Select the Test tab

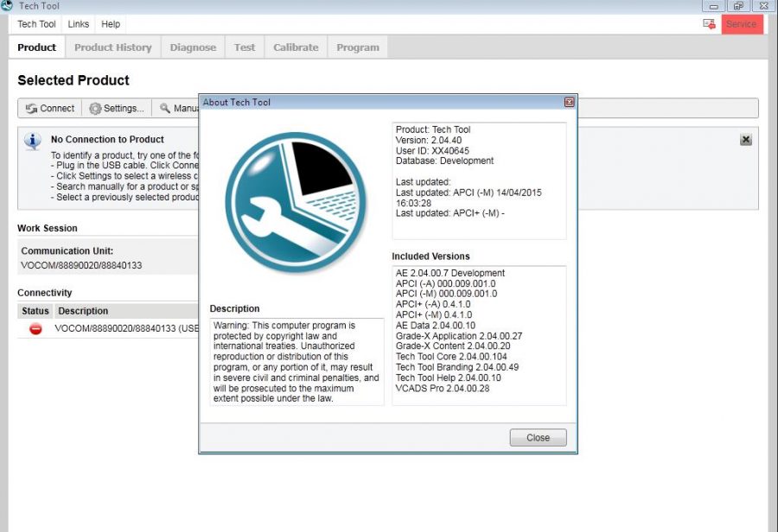click(x=244, y=47)
